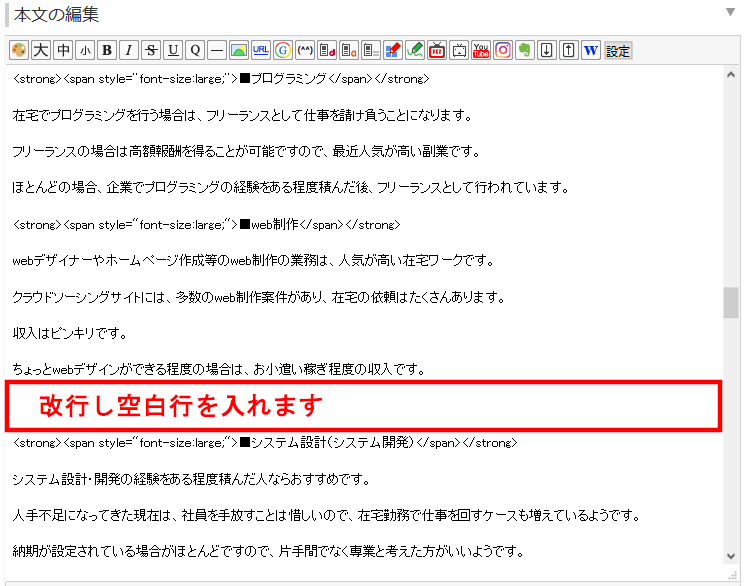
Task: Click the line '人手不足になってきた現在は'
Action: pos(326,515)
